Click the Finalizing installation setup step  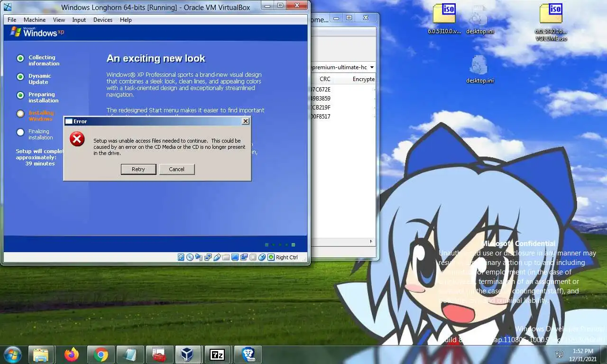point(35,134)
